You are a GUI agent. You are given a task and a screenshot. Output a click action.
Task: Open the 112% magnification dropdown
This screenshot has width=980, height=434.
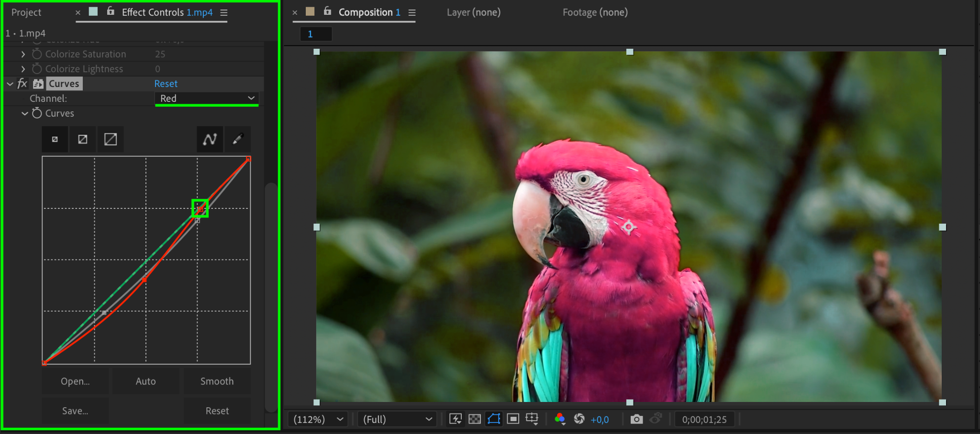tap(318, 419)
